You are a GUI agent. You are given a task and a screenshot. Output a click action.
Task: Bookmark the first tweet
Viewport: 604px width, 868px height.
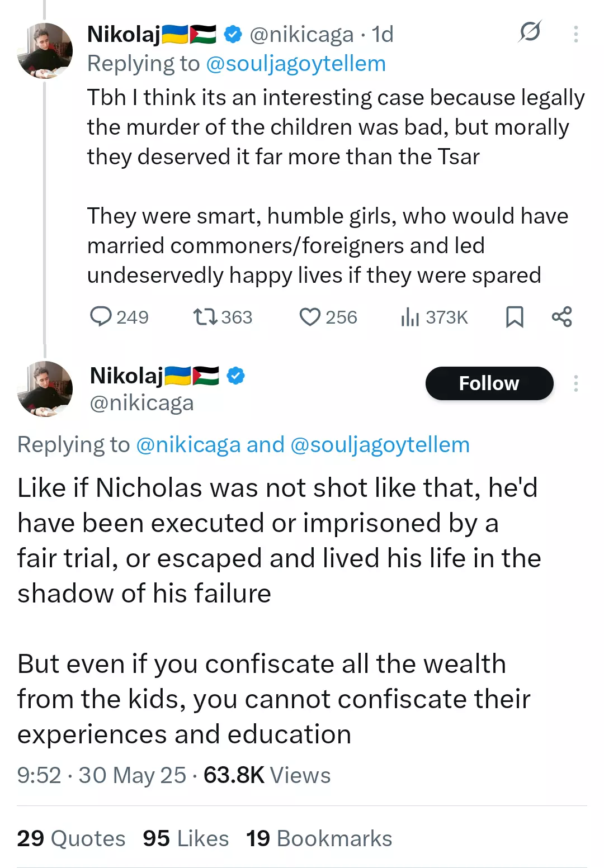515,317
